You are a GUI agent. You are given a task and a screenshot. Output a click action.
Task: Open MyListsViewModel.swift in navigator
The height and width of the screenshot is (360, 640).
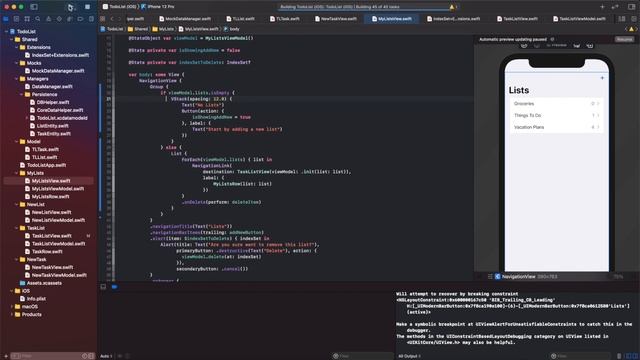click(x=54, y=189)
